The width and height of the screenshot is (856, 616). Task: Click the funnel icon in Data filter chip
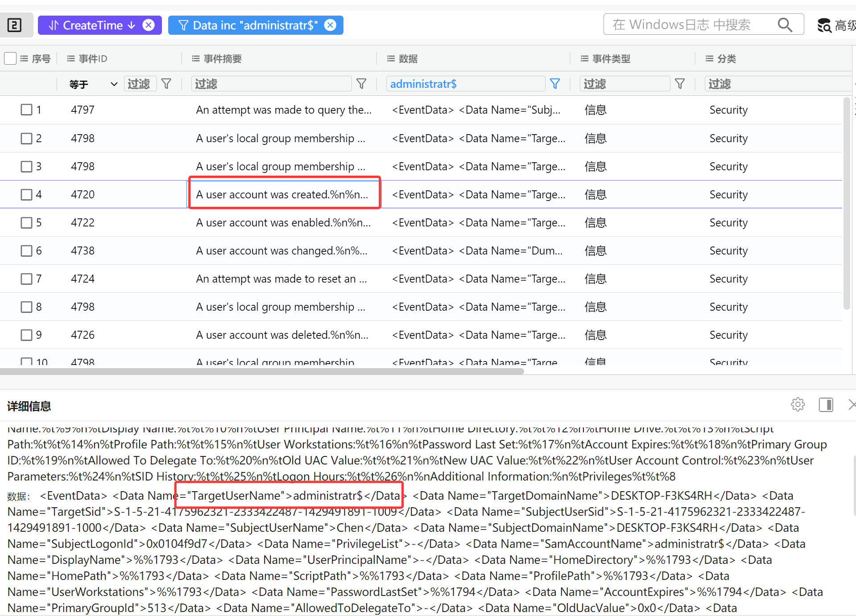click(x=183, y=25)
